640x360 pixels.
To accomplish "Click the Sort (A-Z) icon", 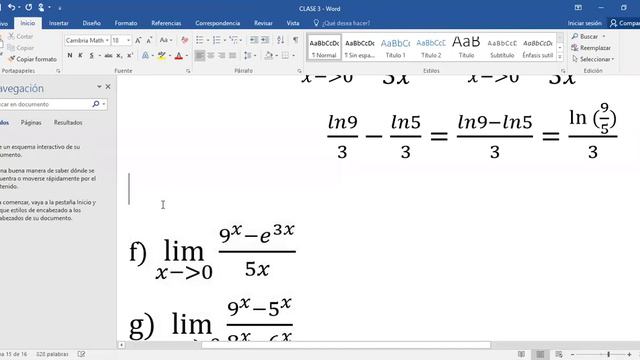I will click(x=280, y=40).
